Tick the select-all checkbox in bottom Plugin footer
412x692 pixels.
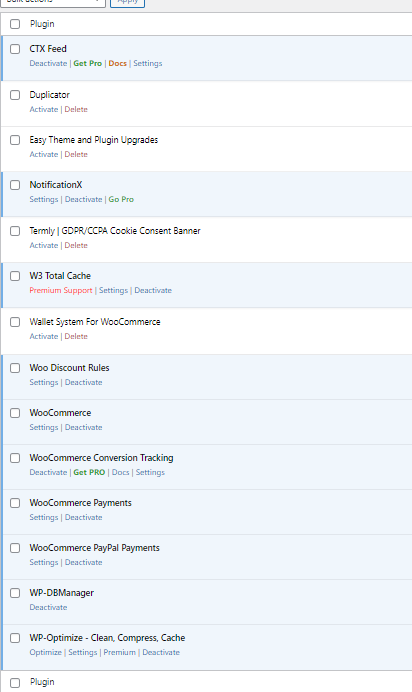[x=15, y=682]
